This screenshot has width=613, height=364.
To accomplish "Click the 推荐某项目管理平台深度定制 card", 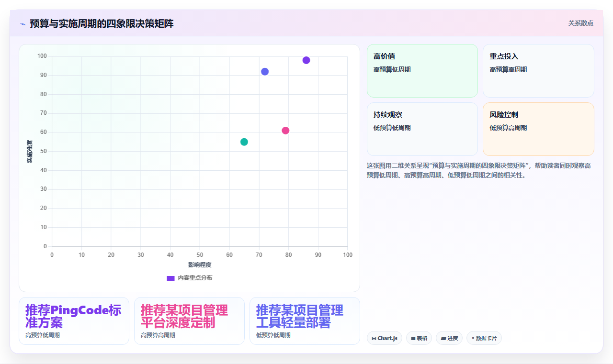I will [189, 321].
